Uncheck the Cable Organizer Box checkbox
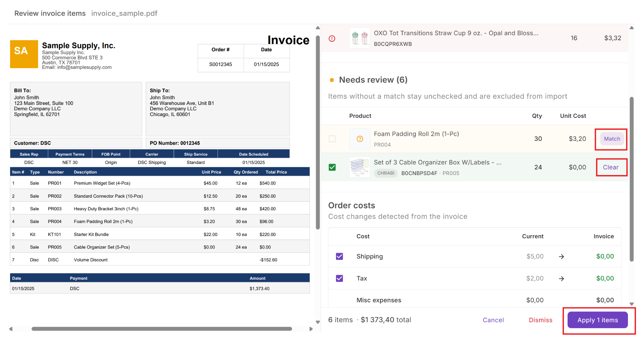Image resolution: width=644 pixels, height=341 pixels. click(332, 167)
